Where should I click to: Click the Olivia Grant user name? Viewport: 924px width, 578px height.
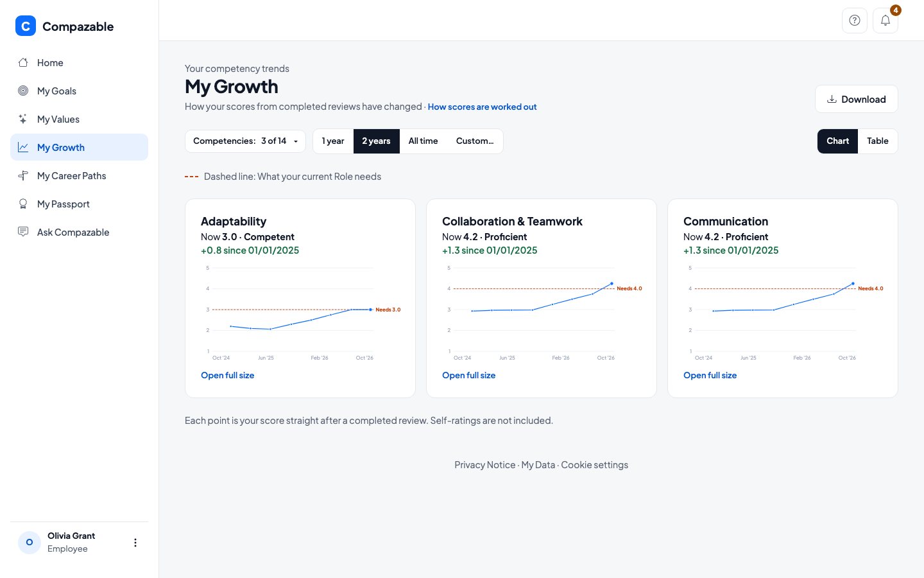pyautogui.click(x=71, y=536)
